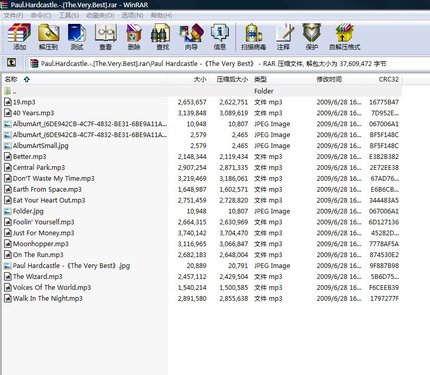430x375 pixels.
Task: Open the 帮助(H) menu
Action: [x=161, y=15]
